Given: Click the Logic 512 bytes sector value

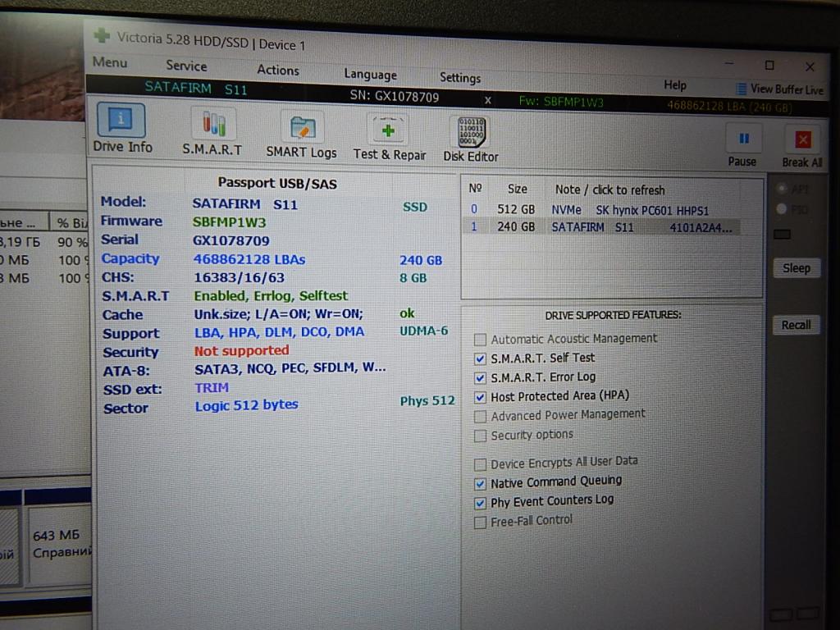Looking at the screenshot, I should [246, 405].
